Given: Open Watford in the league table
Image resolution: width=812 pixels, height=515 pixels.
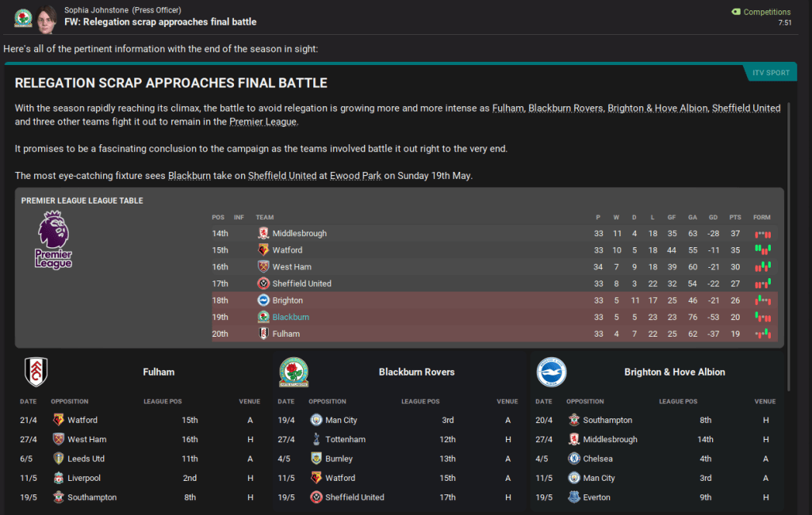Looking at the screenshot, I should coord(287,250).
